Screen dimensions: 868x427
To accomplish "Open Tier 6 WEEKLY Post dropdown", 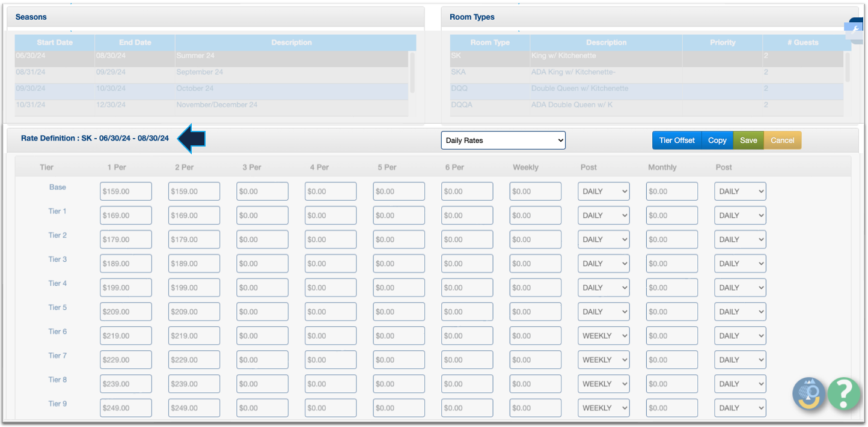I will tap(604, 336).
